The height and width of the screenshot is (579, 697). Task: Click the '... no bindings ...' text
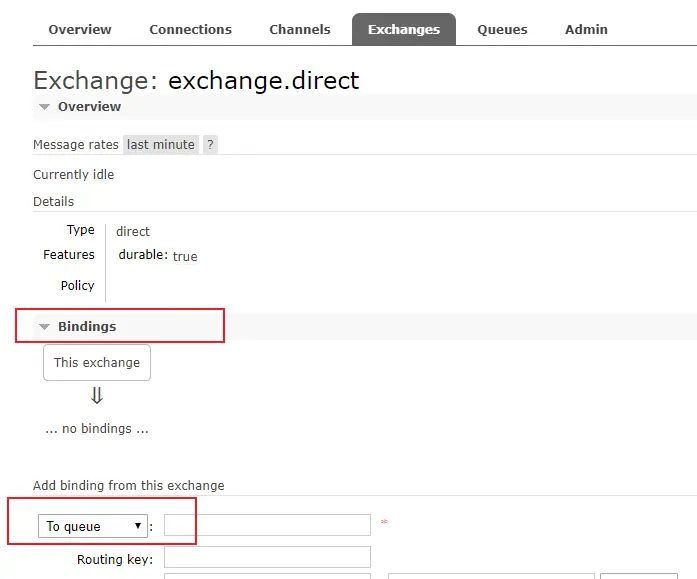pyautogui.click(x=97, y=429)
